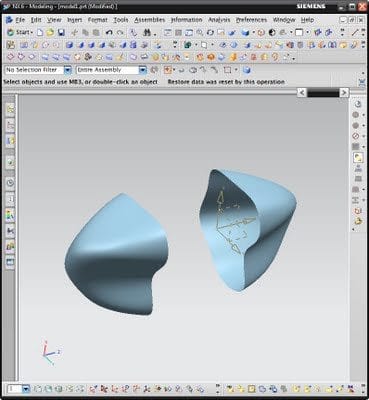Open the No Selection Filter dropdown
Screen dimensions: 369x400
point(68,70)
